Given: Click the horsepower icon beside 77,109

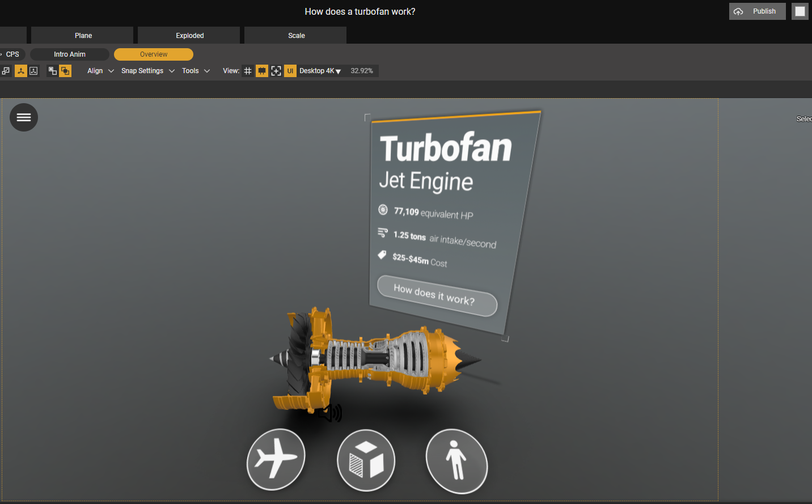Looking at the screenshot, I should click(x=383, y=210).
